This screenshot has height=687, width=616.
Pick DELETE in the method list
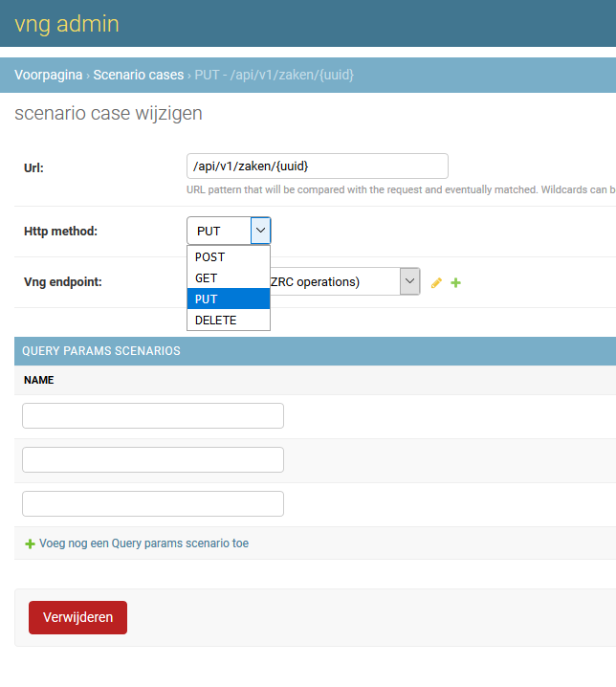pos(229,320)
